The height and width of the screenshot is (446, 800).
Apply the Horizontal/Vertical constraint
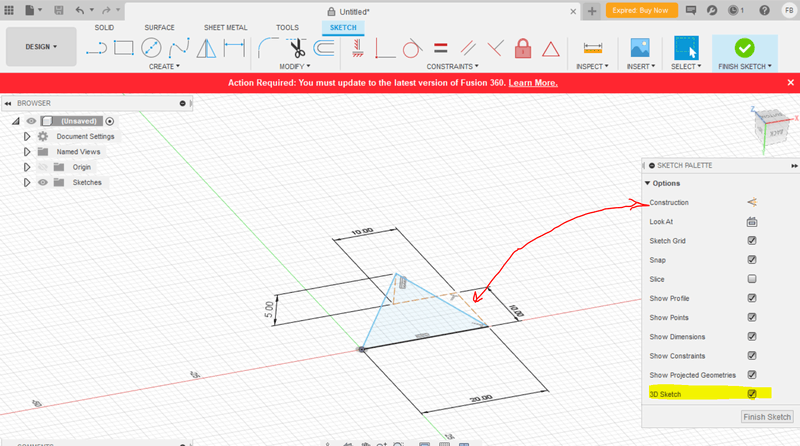pos(358,48)
